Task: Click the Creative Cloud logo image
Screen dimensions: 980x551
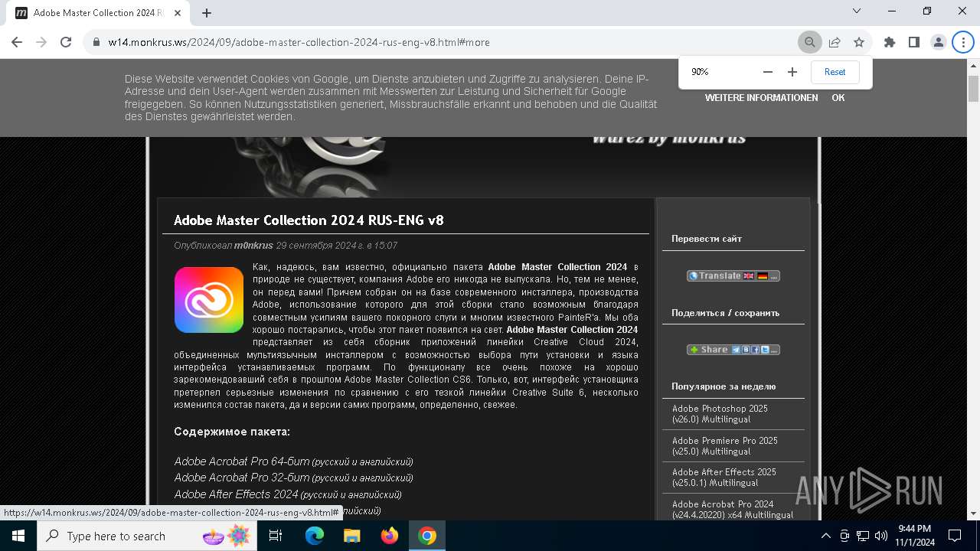Action: coord(209,300)
